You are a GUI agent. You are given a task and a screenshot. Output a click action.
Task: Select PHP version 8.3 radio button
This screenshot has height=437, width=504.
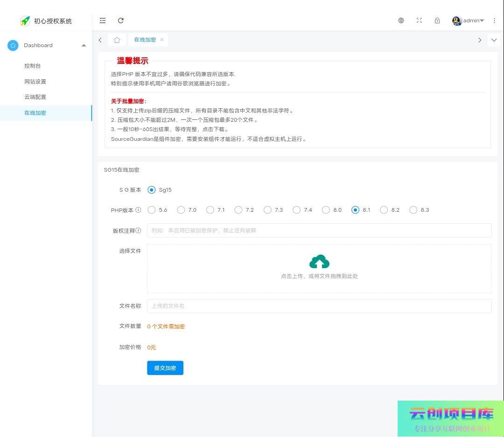(413, 210)
